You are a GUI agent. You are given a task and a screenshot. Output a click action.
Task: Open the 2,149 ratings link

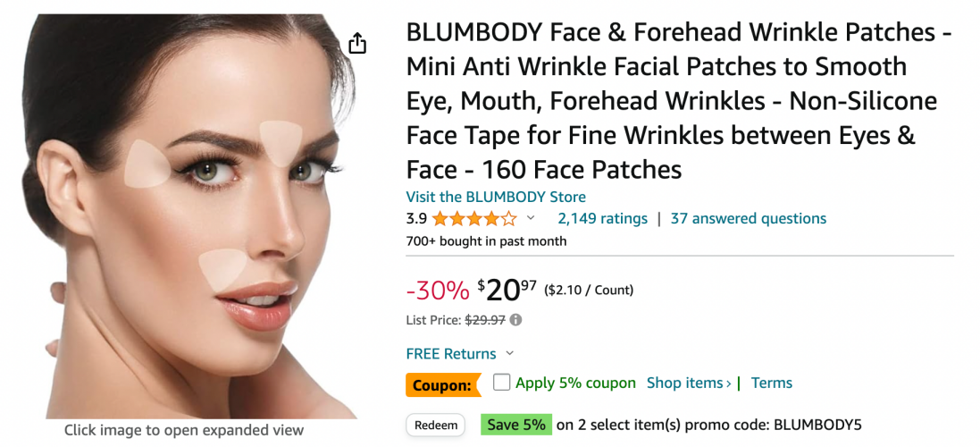click(602, 218)
